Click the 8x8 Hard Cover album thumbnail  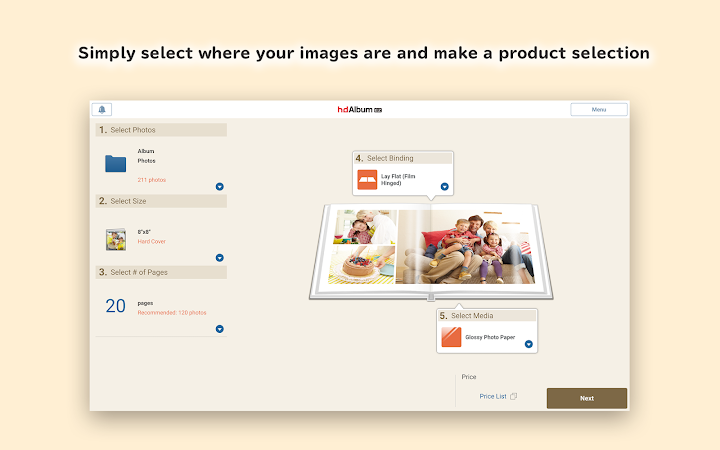(116, 239)
